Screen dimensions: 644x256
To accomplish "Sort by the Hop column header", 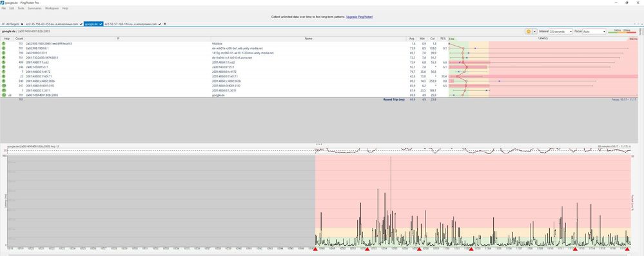I will (7, 39).
